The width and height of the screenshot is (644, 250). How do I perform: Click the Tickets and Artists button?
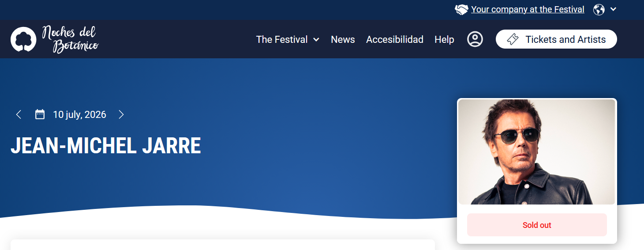(x=565, y=39)
